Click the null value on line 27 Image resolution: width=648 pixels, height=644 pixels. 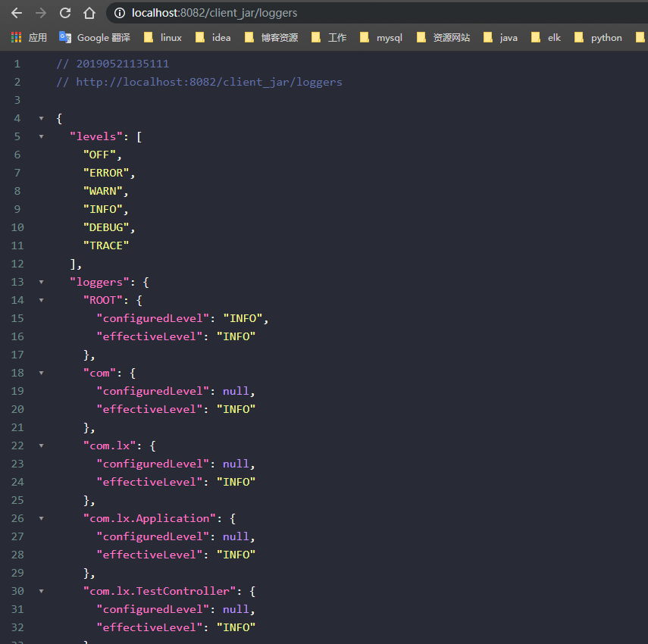(236, 536)
